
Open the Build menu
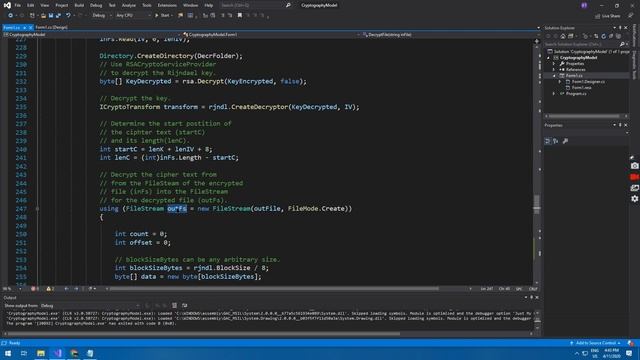coord(79,5)
